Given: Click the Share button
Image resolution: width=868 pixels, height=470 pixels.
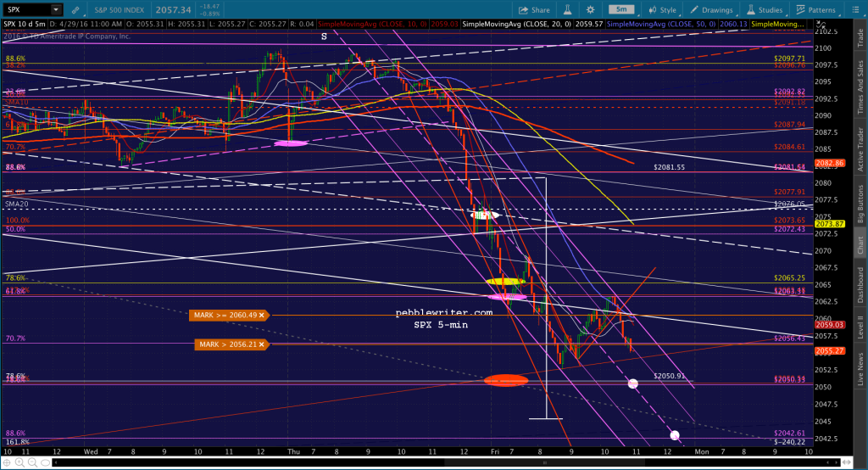Looking at the screenshot, I should tap(534, 10).
